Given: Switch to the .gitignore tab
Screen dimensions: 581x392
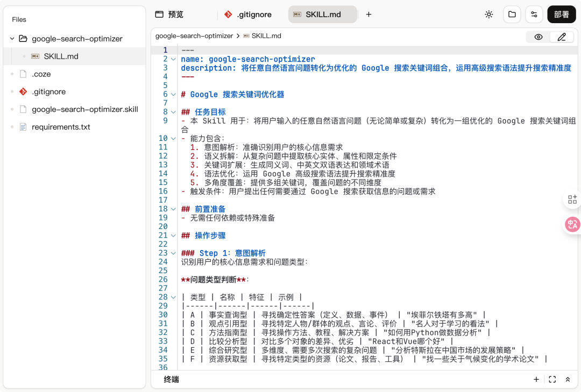Looking at the screenshot, I should (x=248, y=15).
